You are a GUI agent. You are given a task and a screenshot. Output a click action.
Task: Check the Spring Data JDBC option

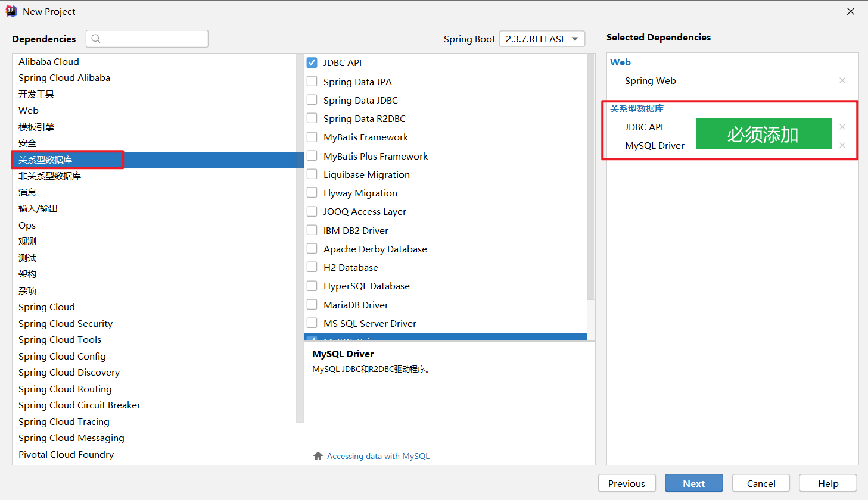[x=312, y=99]
